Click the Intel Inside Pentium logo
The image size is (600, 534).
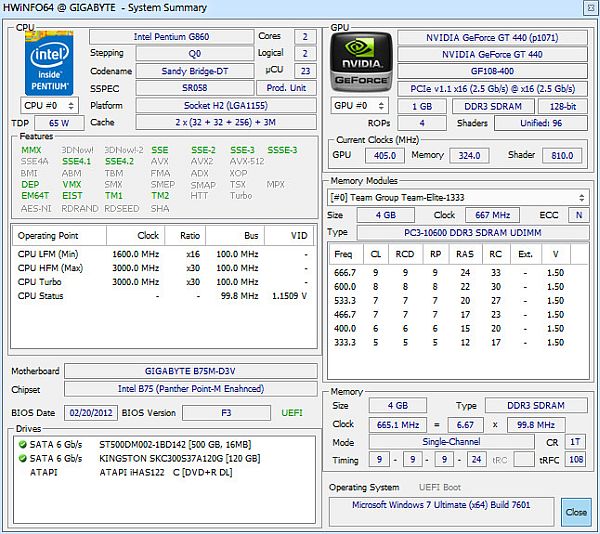49,63
